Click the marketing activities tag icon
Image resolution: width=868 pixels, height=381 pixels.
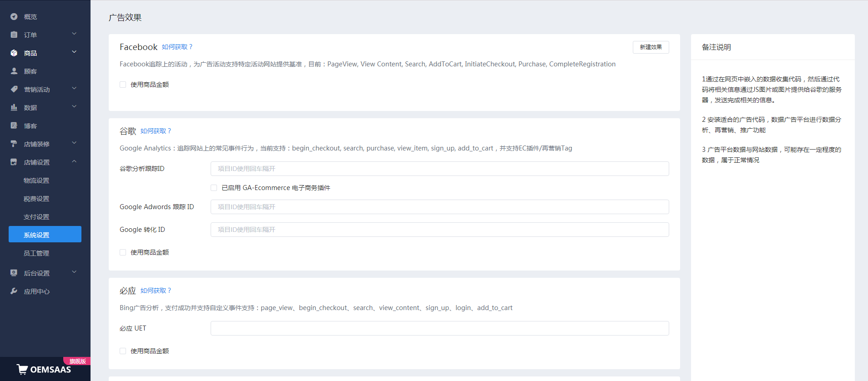[14, 90]
